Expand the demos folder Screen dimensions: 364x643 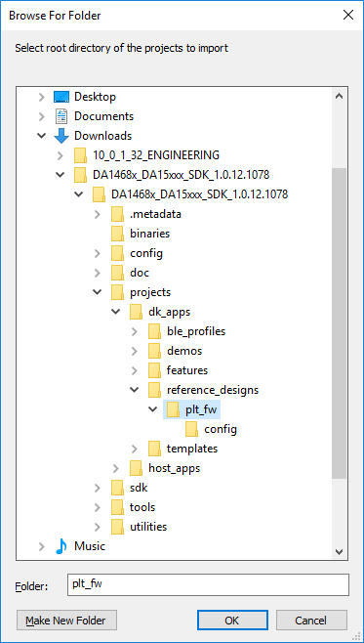pos(135,351)
